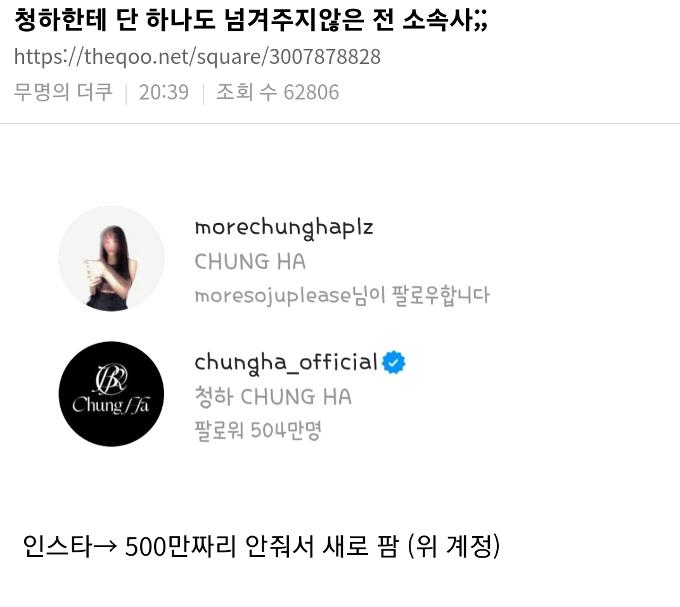Open the black Chung Ha logo avatar
Image resolution: width=680 pixels, height=607 pixels.
[111, 394]
